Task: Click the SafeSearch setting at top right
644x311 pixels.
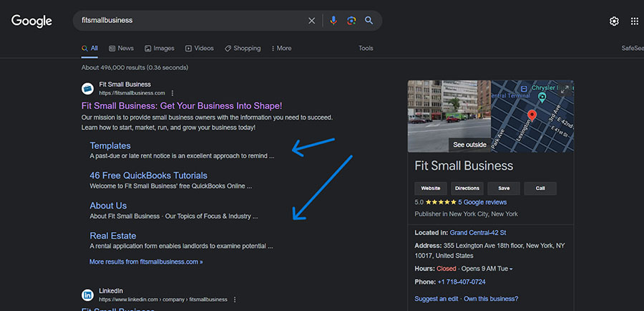Action: (633, 48)
